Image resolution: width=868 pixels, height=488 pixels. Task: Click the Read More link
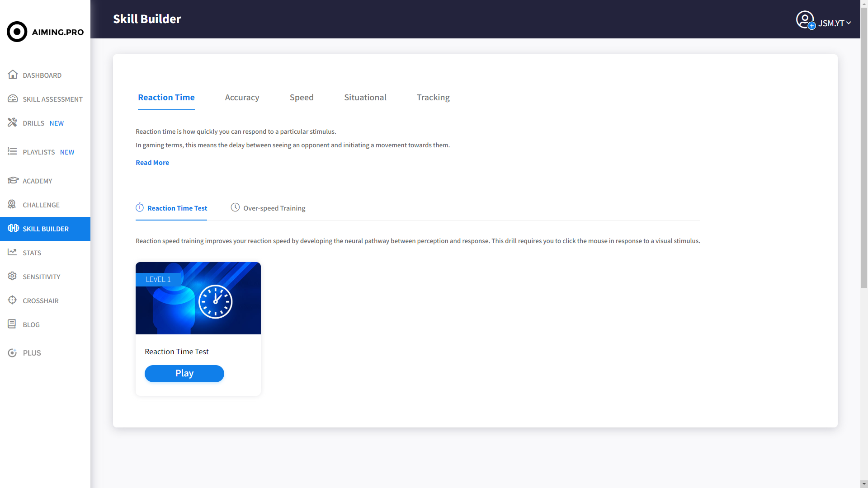click(x=152, y=163)
